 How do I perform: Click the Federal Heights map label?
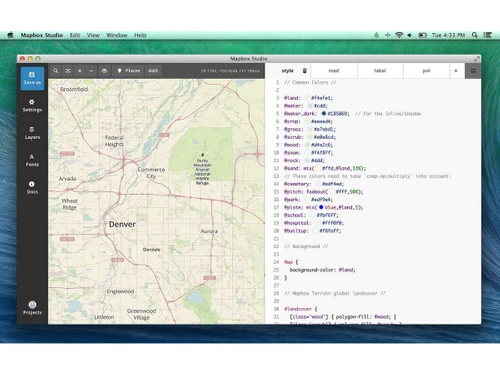pyautogui.click(x=114, y=141)
